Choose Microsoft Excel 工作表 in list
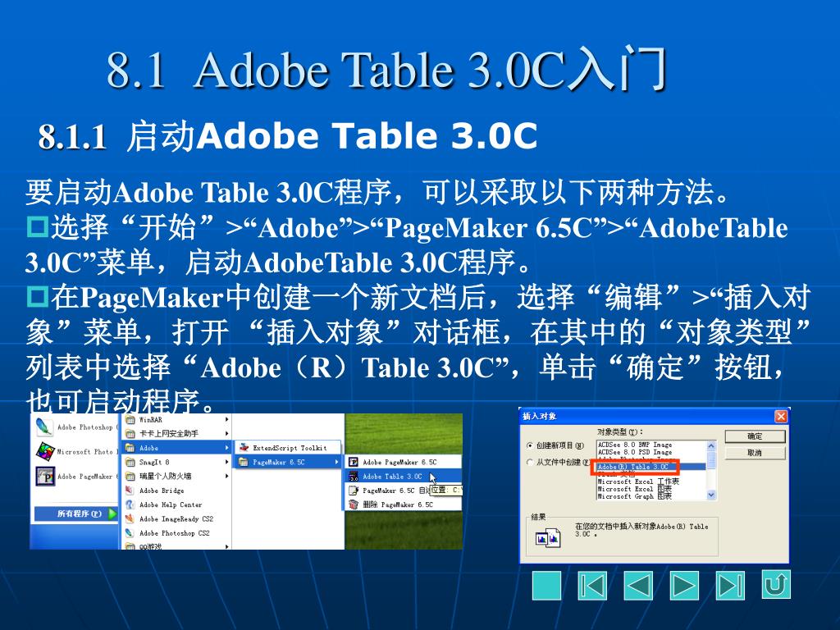This screenshot has height=630, width=840. pyautogui.click(x=638, y=482)
